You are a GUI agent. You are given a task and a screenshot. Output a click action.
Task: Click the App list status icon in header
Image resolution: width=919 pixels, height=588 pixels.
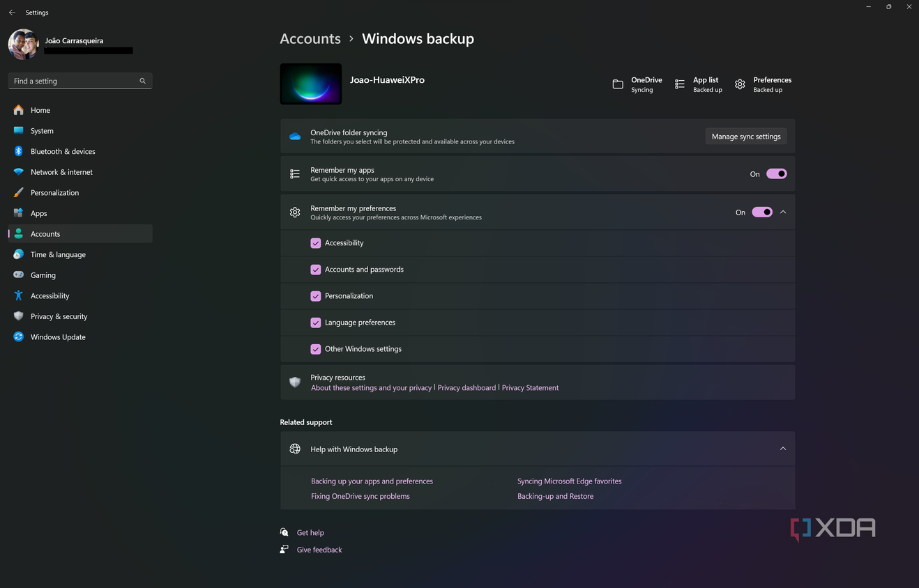(680, 84)
